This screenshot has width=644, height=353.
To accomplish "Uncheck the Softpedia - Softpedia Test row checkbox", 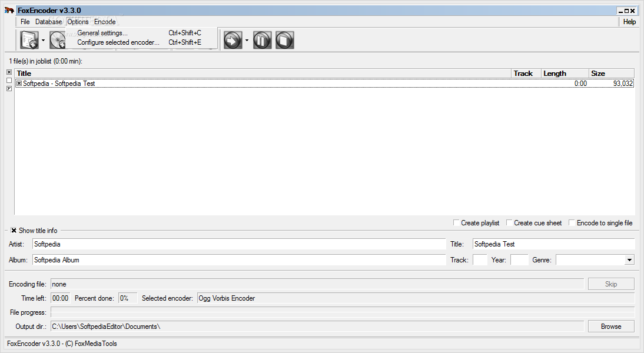I will click(19, 84).
